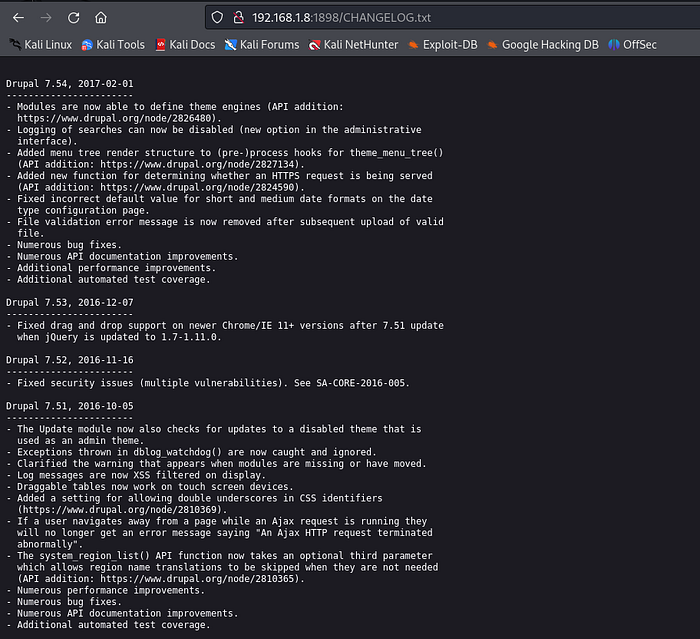
Task: Click the forward navigation arrow
Action: coord(46,18)
